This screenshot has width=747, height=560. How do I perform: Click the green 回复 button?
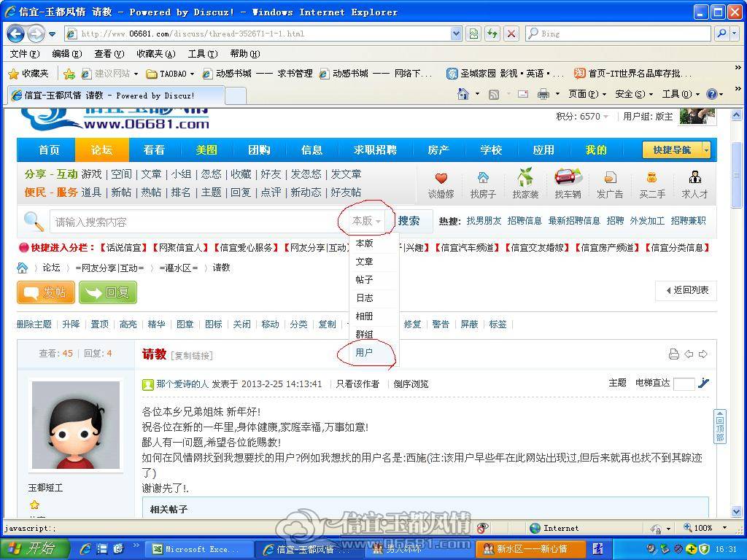click(108, 292)
